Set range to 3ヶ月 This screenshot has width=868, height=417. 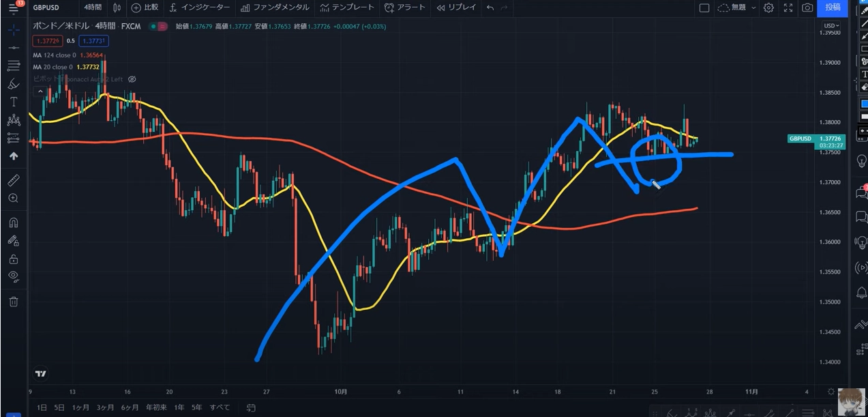pos(105,407)
